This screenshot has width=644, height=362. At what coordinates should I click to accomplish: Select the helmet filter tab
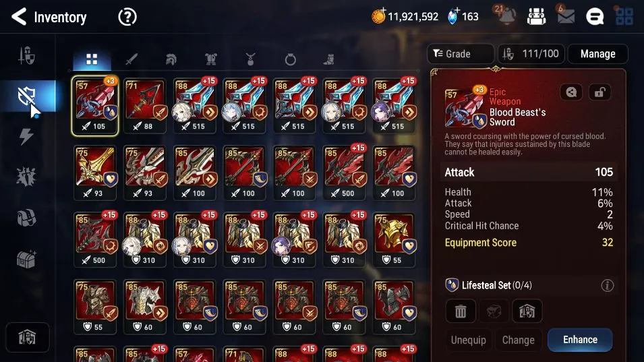[171, 59]
